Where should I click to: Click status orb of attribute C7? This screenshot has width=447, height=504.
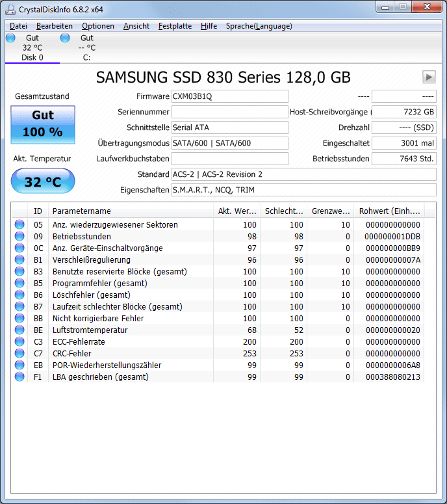click(x=19, y=353)
